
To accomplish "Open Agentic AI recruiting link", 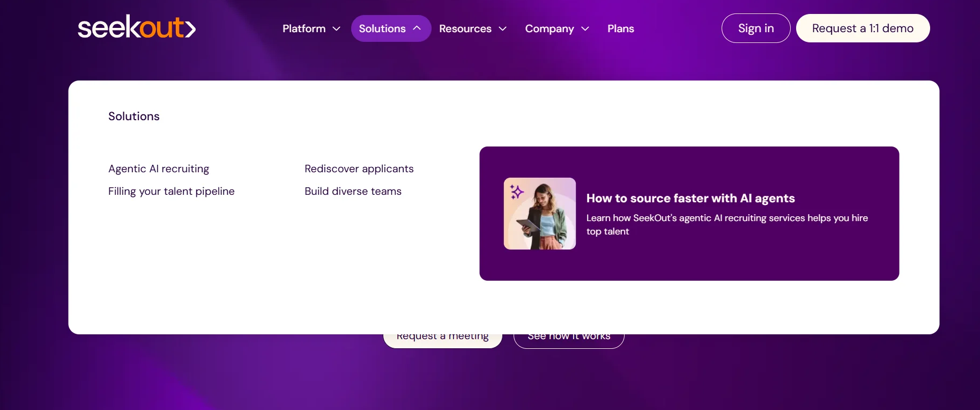I will (159, 169).
